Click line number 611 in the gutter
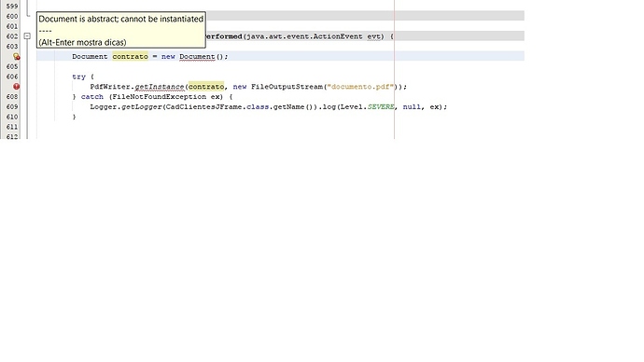Screen dimensions: 644x362 (x=12, y=127)
